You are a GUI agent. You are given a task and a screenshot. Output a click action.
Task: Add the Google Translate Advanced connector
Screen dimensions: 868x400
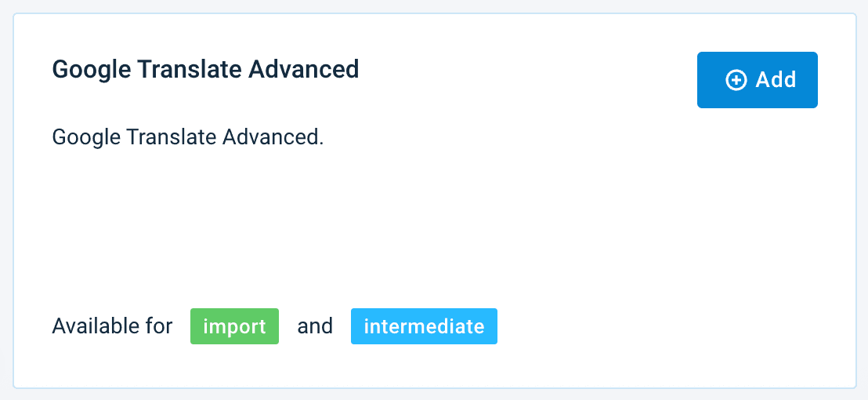757,80
